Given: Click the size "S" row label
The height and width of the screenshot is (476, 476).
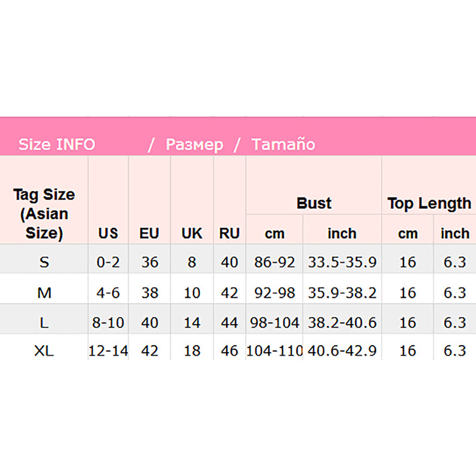Looking at the screenshot, I should (x=44, y=262).
